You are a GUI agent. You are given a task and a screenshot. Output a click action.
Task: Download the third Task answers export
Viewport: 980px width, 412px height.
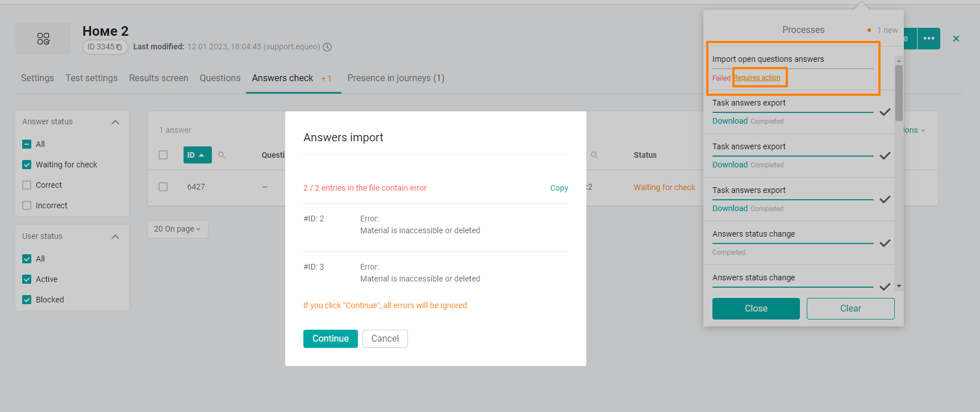(730, 208)
